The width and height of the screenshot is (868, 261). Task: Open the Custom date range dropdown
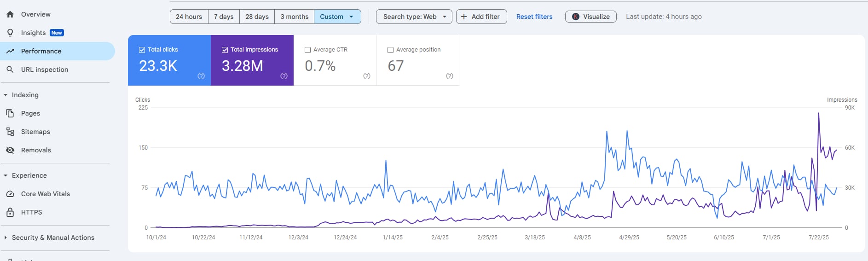(x=337, y=17)
